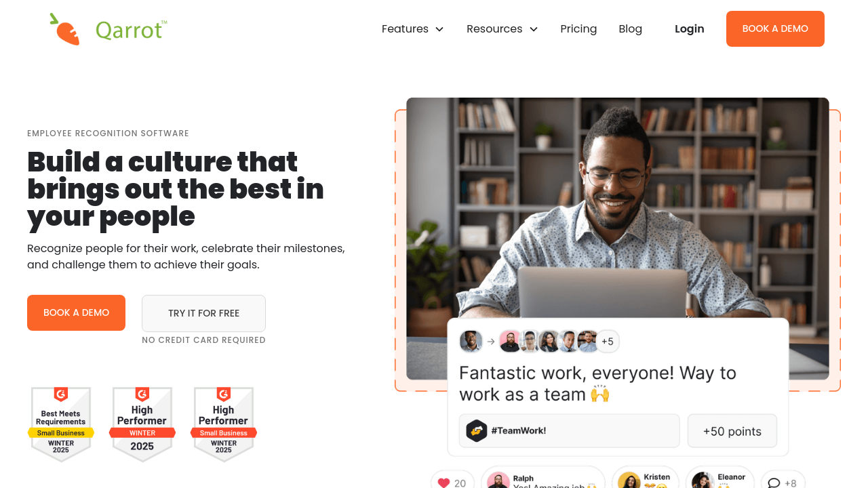Click the Qarrot carrot logo icon

tap(65, 29)
